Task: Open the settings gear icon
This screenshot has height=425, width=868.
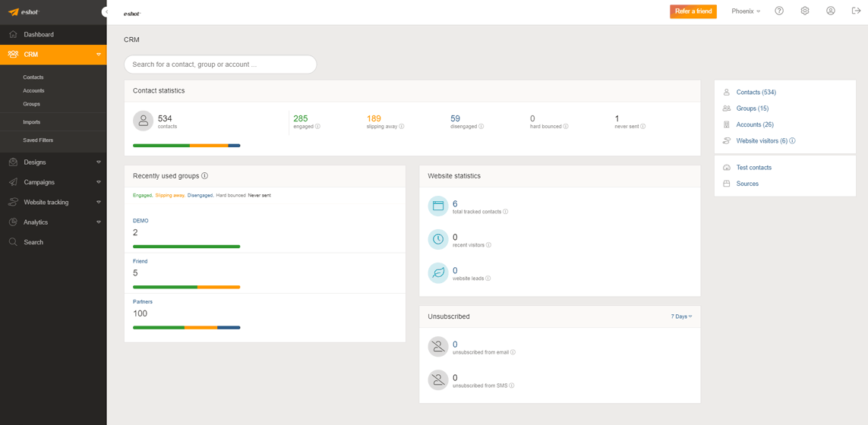Action: pyautogui.click(x=805, y=11)
